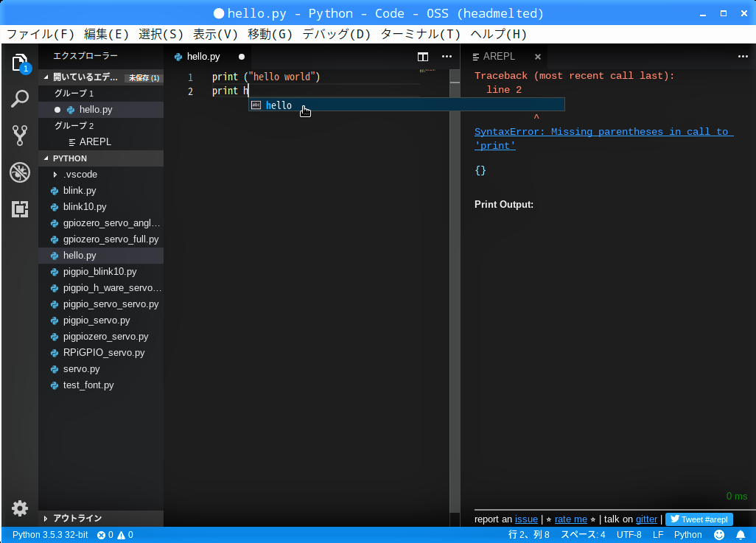This screenshot has width=756, height=543.
Task: Change LF end of line sequence
Action: (658, 535)
